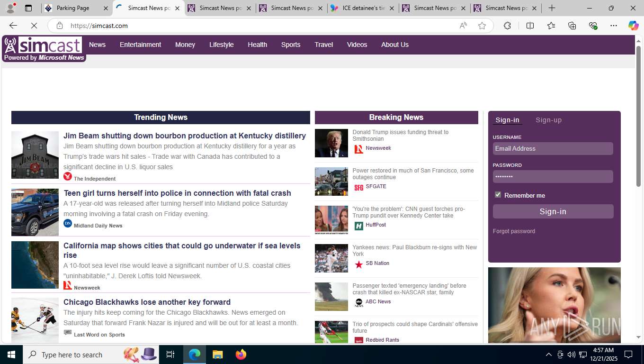Click the Windows taskbar search box
The width and height of the screenshot is (644, 364).
point(90,355)
